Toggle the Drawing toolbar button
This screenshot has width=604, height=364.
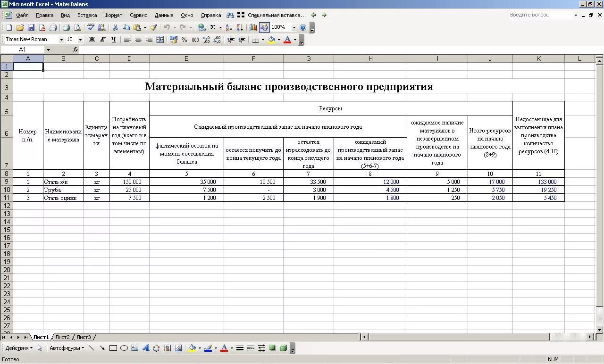264,27
